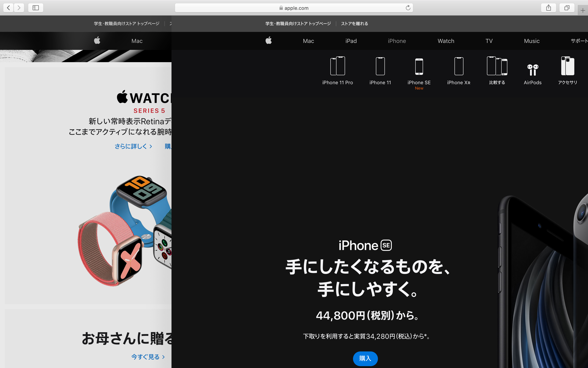This screenshot has width=588, height=368.
Task: Select Mac in the front page nav
Action: 308,41
